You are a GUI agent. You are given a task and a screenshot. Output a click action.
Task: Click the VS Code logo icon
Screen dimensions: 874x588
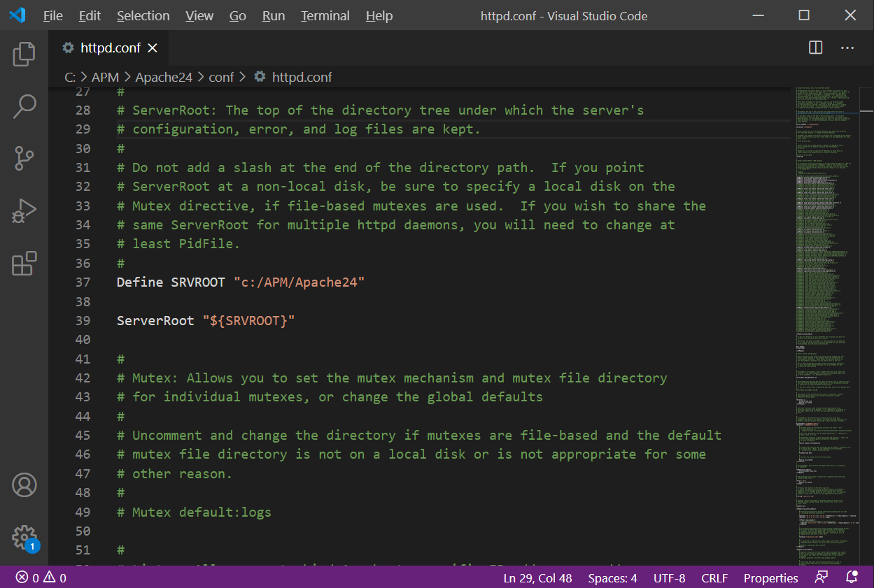pos(17,15)
